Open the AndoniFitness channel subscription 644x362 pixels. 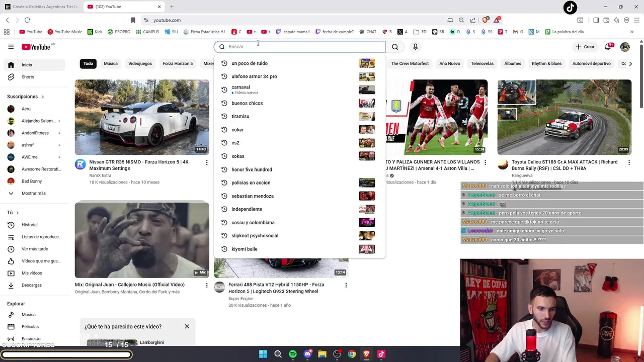click(33, 133)
